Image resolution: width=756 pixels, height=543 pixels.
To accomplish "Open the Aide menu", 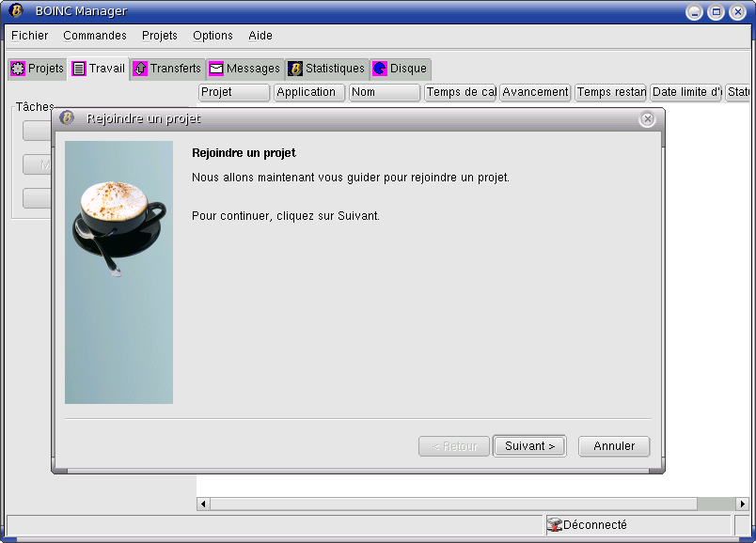I will 260,36.
